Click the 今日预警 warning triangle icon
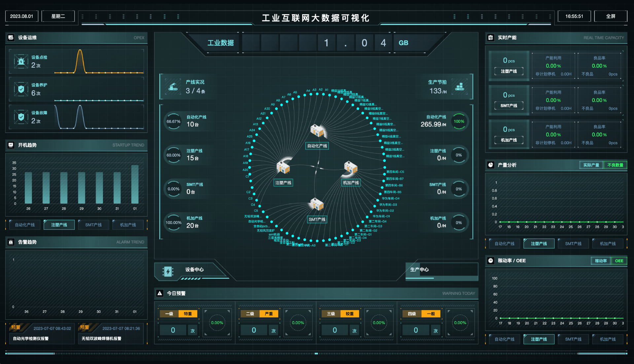The width and height of the screenshot is (634, 364). (x=160, y=293)
